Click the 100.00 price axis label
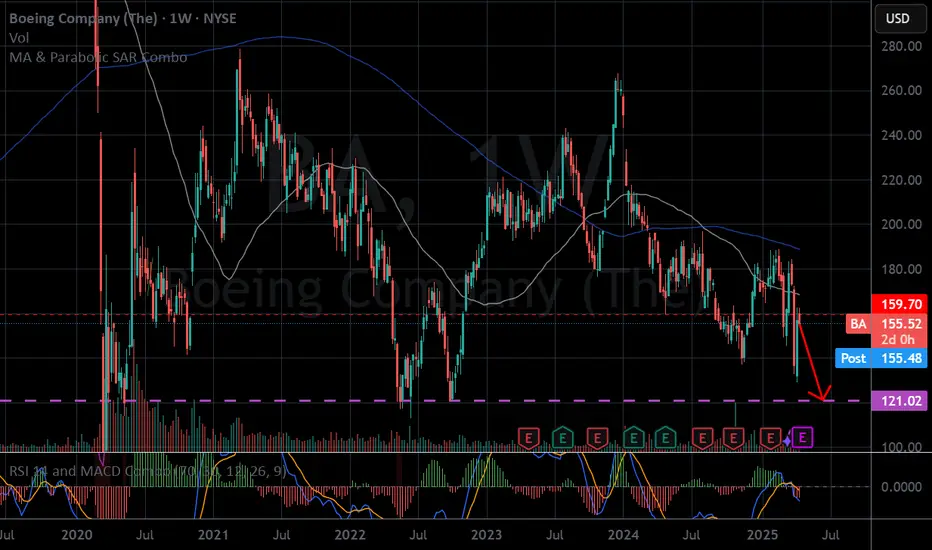Viewport: 932px width, 550px height. [901, 447]
